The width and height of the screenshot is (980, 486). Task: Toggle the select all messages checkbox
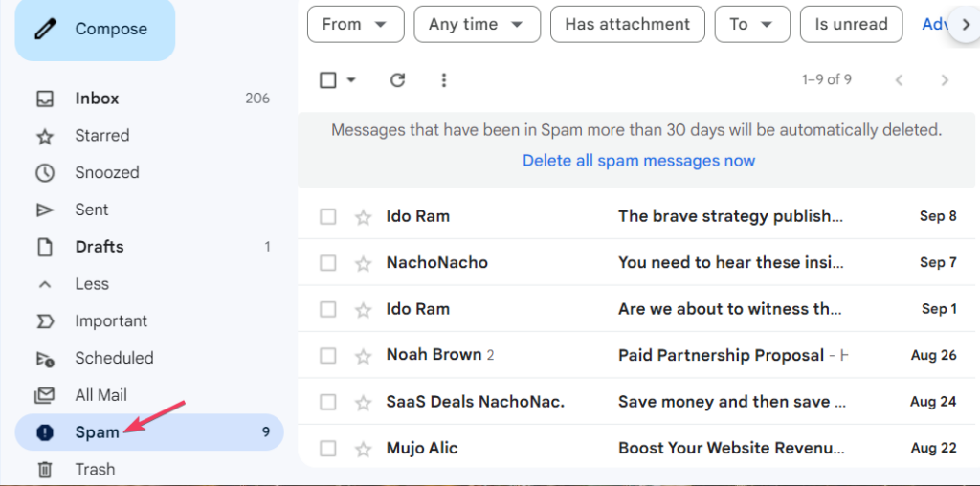[x=328, y=80]
